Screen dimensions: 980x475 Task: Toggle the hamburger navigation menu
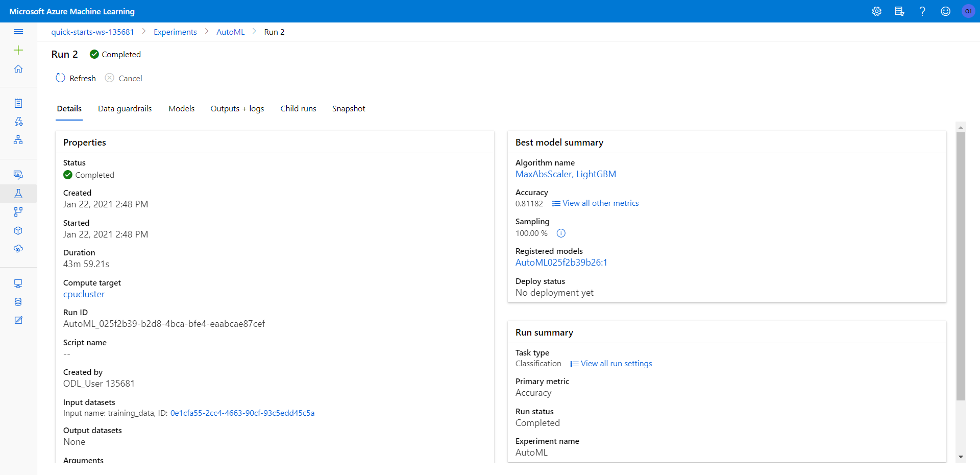18,32
